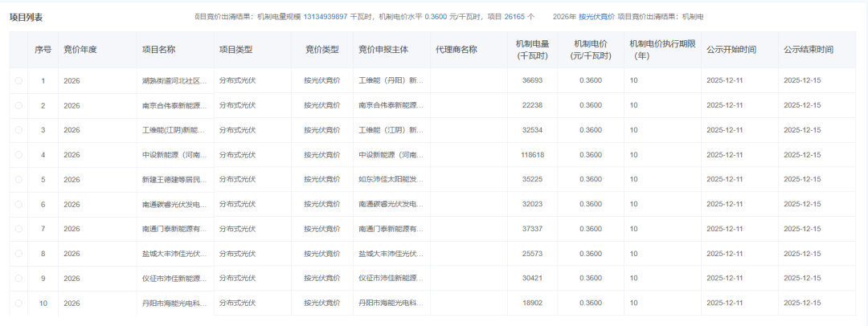Click the 118618 electricity value cell
The image size is (868, 326).
[x=532, y=155]
